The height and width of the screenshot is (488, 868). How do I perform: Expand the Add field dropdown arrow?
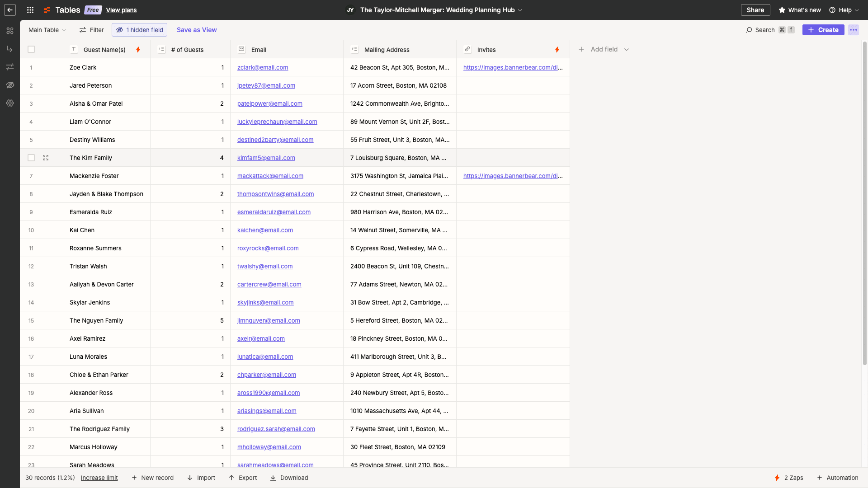(x=627, y=49)
